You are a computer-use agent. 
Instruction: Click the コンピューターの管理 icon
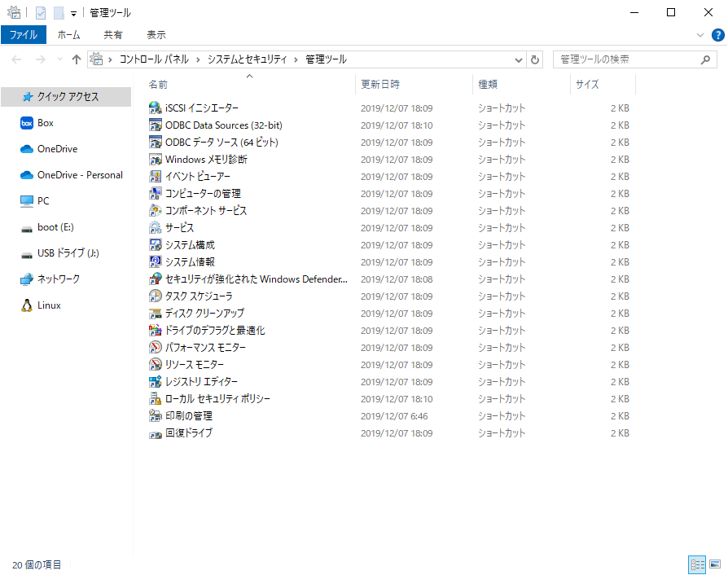coord(155,193)
